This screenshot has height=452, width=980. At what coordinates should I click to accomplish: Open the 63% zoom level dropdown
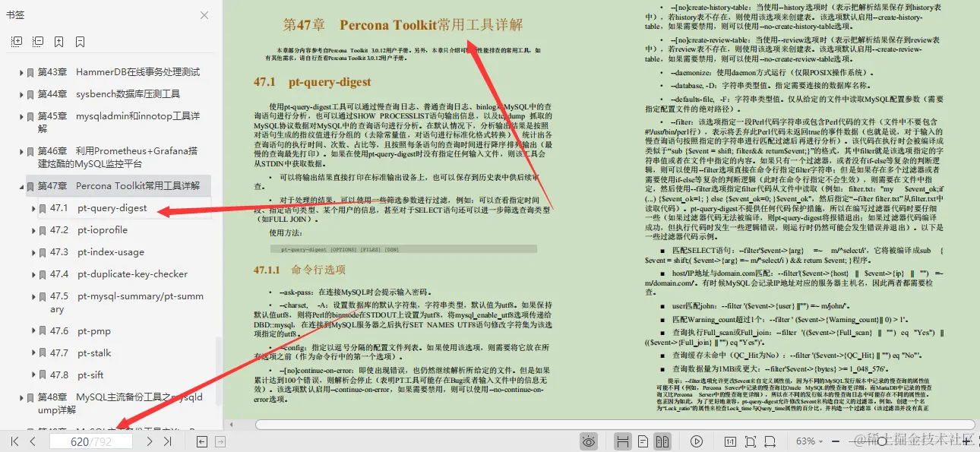point(810,441)
